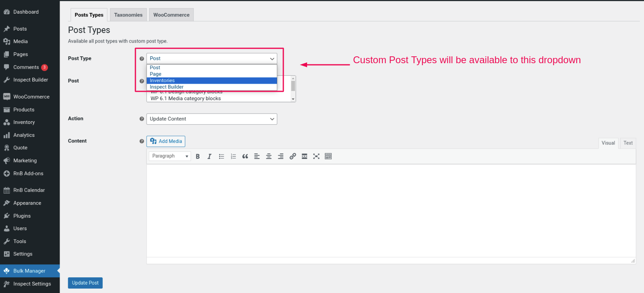
Task: Insert a bulleted list
Action: 221,157
